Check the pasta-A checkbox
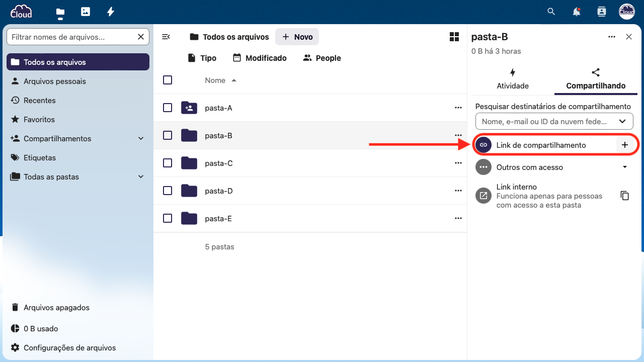644x362 pixels. [168, 108]
